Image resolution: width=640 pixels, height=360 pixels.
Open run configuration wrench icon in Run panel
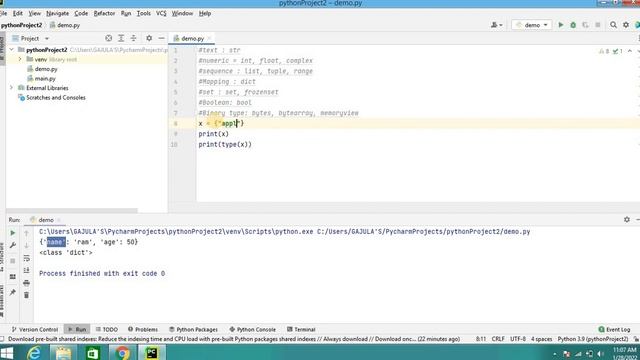[13, 245]
